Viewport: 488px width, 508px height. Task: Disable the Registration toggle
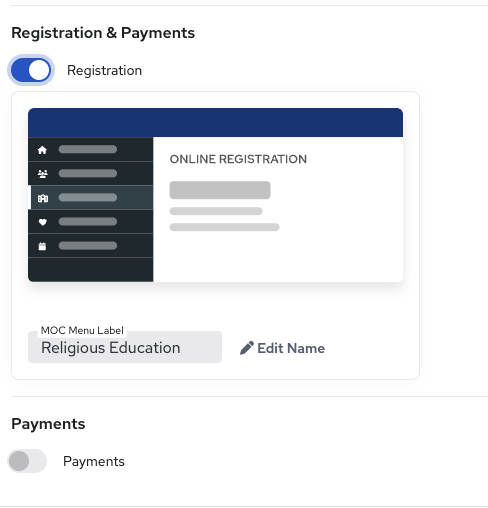31,70
